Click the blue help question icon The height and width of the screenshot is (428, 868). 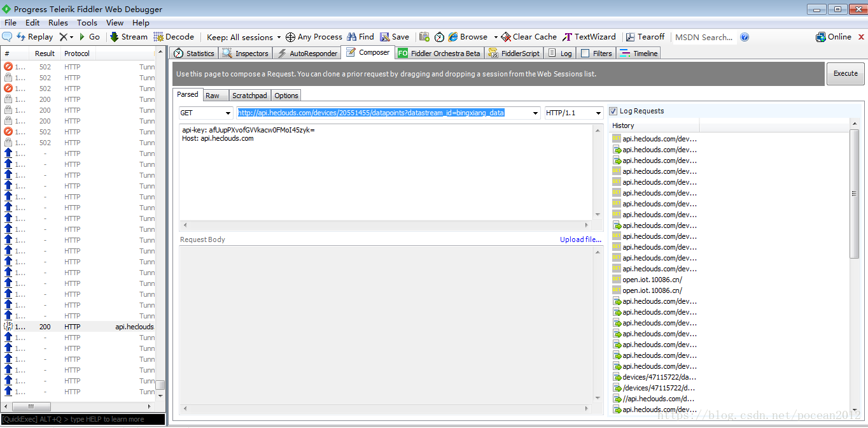click(x=745, y=37)
